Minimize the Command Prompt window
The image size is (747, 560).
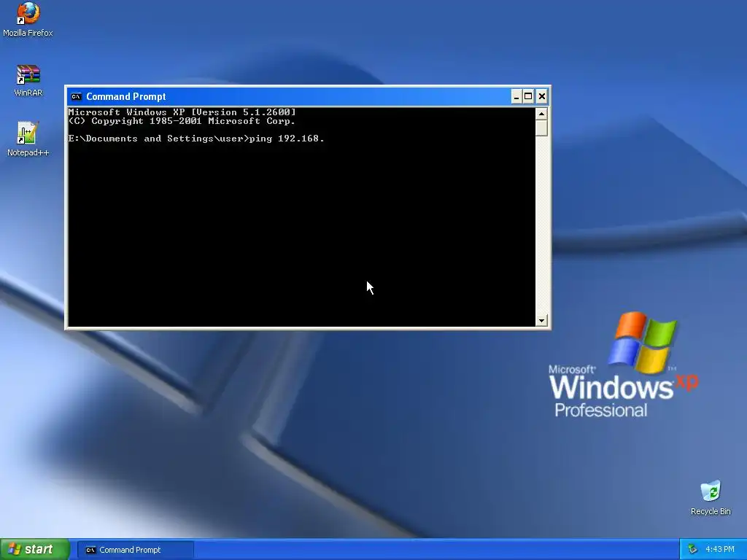point(516,97)
